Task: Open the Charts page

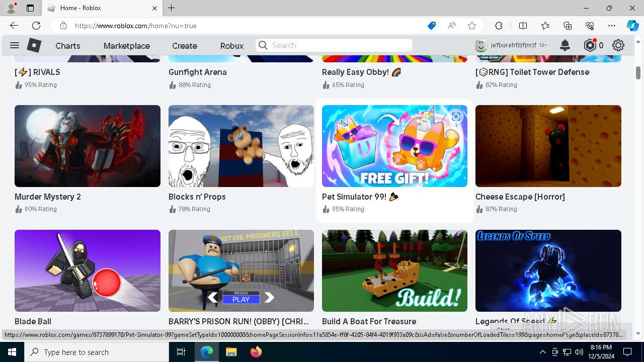Action: coord(68,46)
